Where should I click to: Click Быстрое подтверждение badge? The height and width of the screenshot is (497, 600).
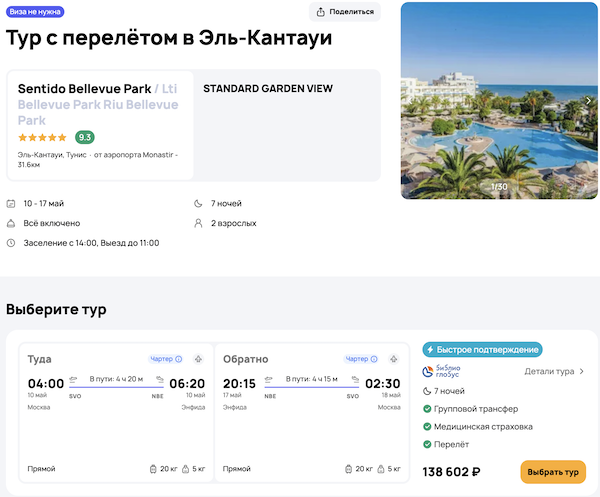(482, 350)
